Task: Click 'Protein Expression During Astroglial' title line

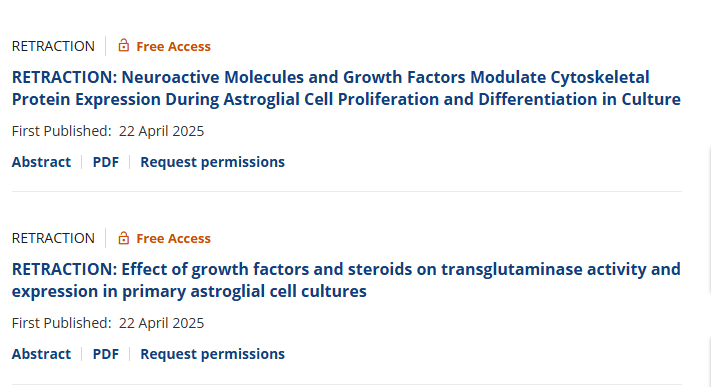Action: [346, 99]
